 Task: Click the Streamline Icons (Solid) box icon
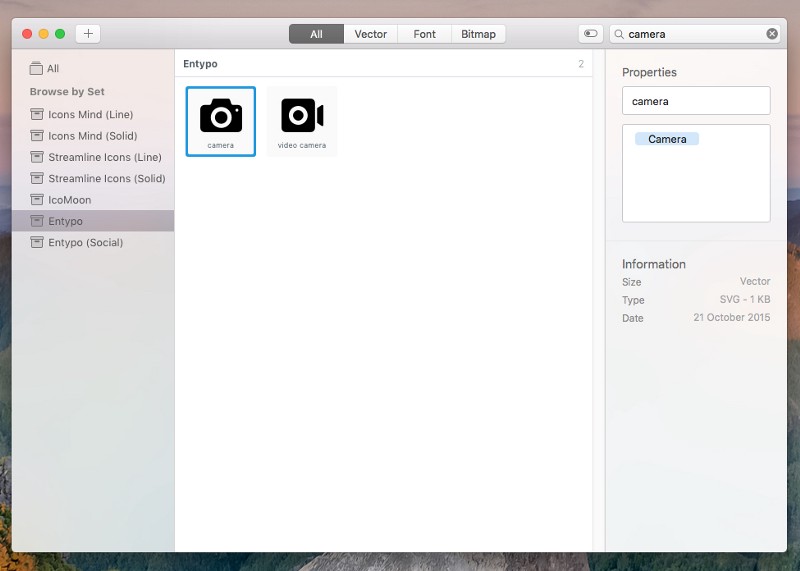(x=37, y=178)
